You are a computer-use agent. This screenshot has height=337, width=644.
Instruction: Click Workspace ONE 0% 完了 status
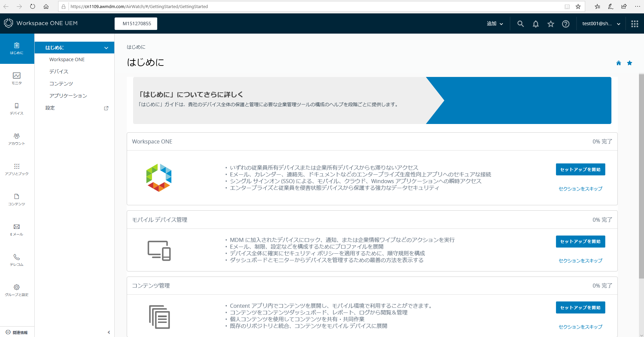(x=602, y=141)
